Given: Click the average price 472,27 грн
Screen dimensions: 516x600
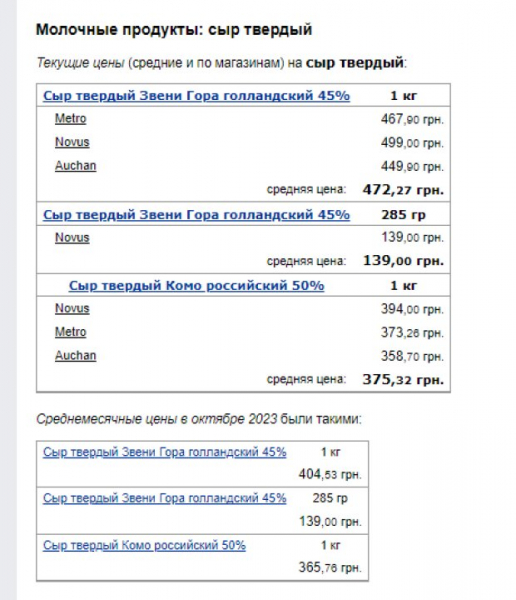Looking at the screenshot, I should (x=403, y=190).
